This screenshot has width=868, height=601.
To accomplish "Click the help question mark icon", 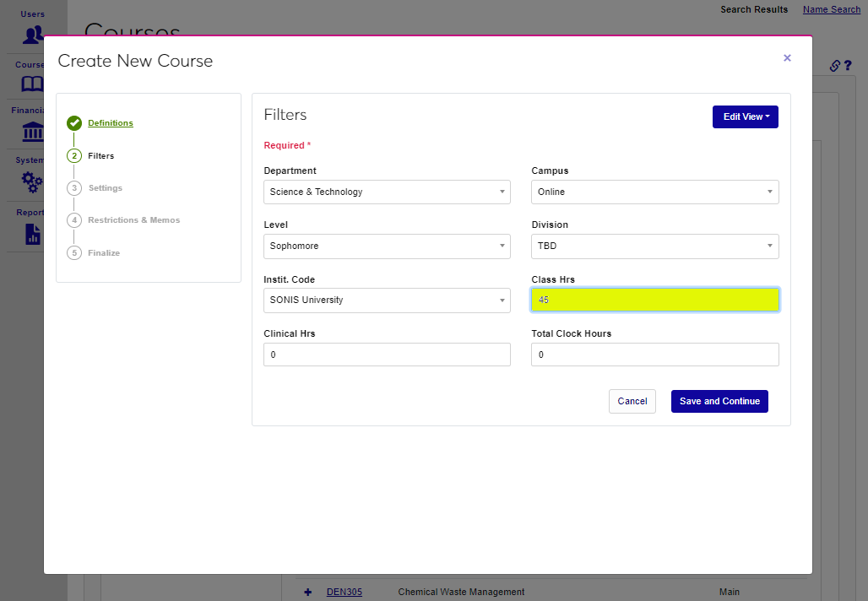I will click(848, 65).
